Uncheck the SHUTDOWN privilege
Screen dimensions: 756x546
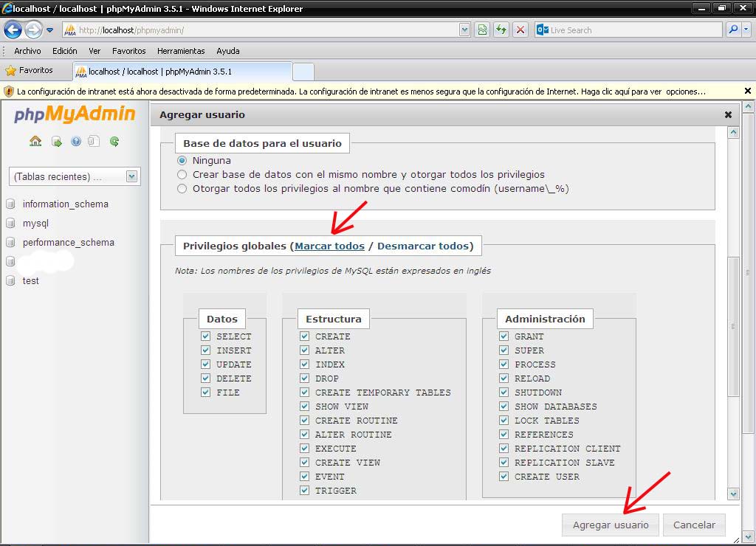[x=504, y=392]
